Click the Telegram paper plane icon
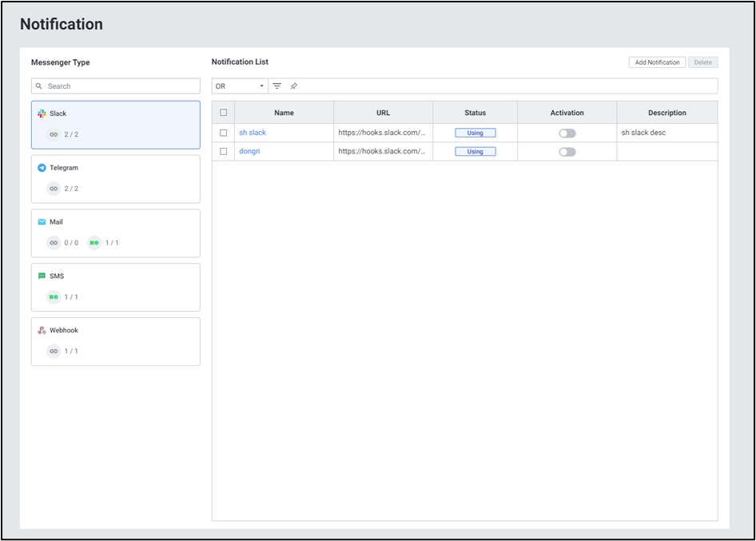 42,168
